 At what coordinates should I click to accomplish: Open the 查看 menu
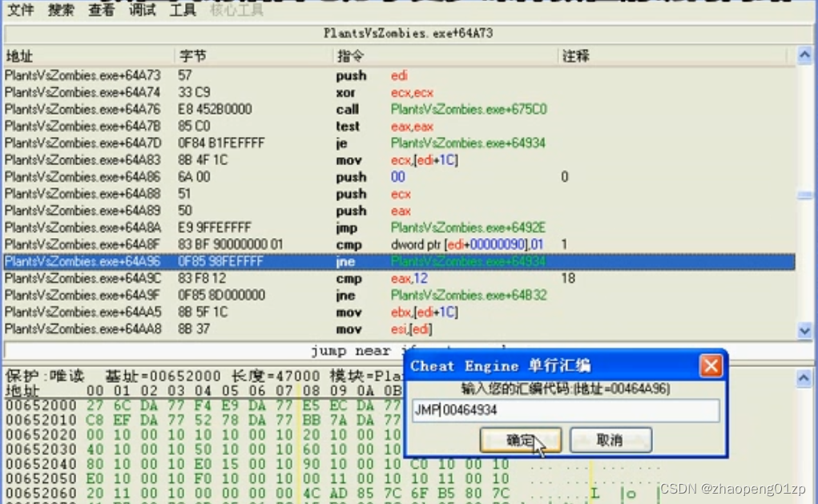click(101, 10)
